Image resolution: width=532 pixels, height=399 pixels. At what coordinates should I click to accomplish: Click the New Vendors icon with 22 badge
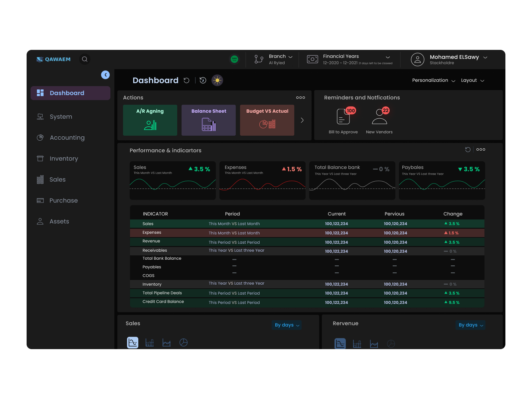(x=379, y=117)
